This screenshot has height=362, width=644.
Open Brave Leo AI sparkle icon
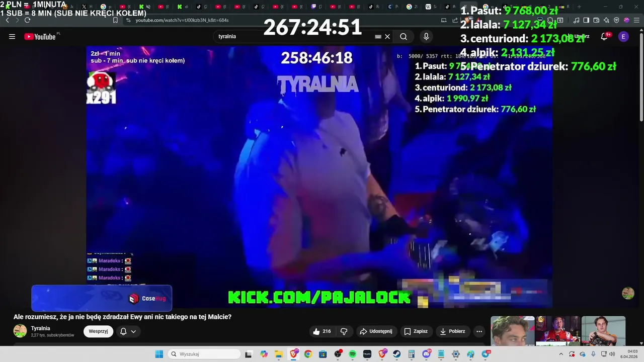[606, 20]
